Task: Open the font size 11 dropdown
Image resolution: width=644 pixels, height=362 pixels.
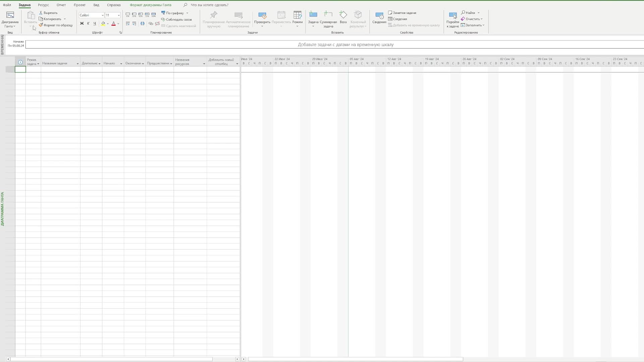Action: (x=118, y=15)
